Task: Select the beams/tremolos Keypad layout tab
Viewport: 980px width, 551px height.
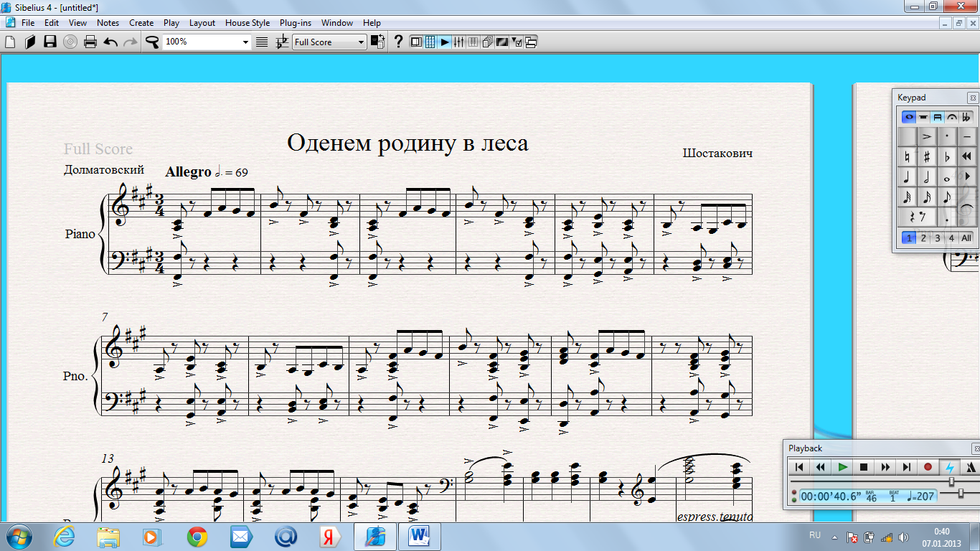Action: pos(937,117)
